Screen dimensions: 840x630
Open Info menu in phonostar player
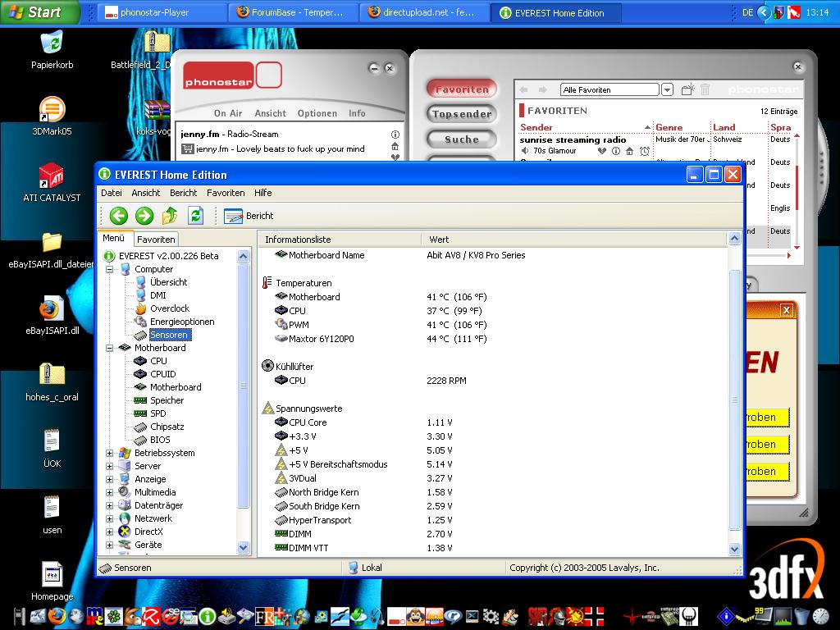[357, 113]
